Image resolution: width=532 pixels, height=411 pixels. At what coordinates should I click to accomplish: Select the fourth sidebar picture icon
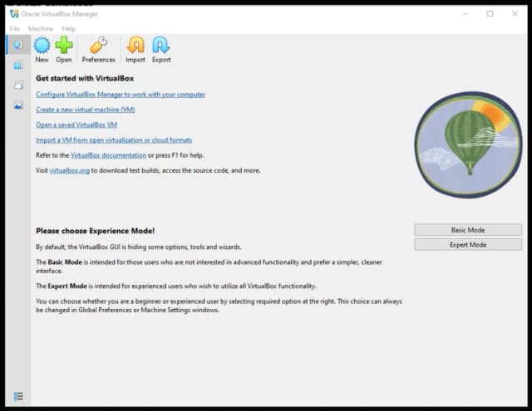18,105
